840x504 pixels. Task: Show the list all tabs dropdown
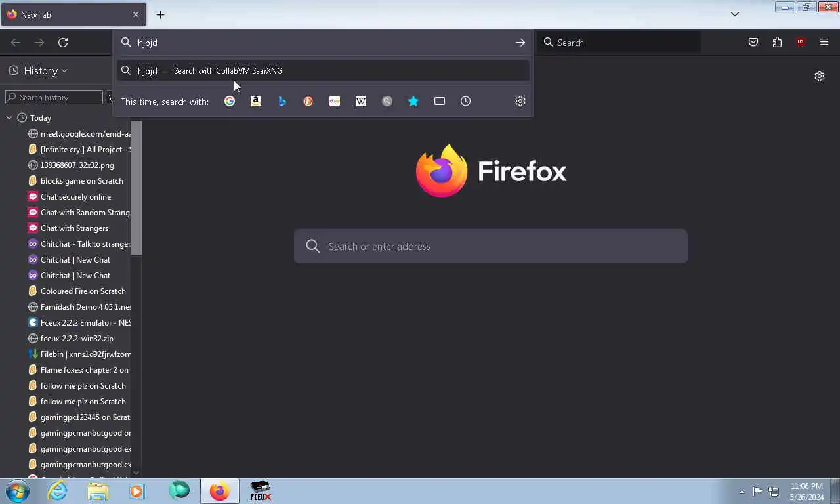tap(735, 14)
